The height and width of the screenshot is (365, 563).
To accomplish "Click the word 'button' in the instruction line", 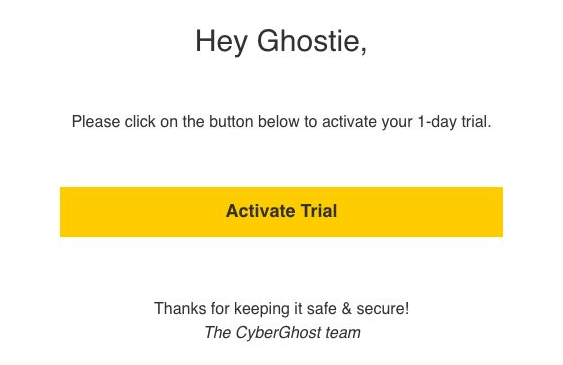I will (231, 121).
